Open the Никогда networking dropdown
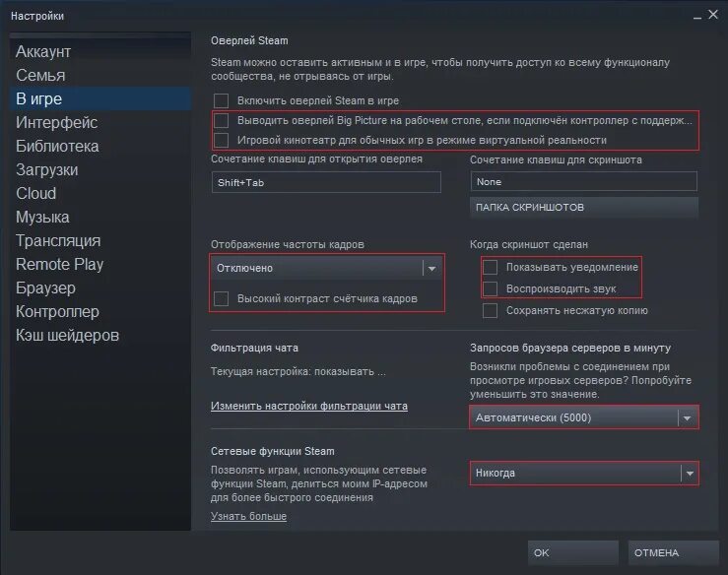Viewport: 728px width, 575px height. click(583, 474)
